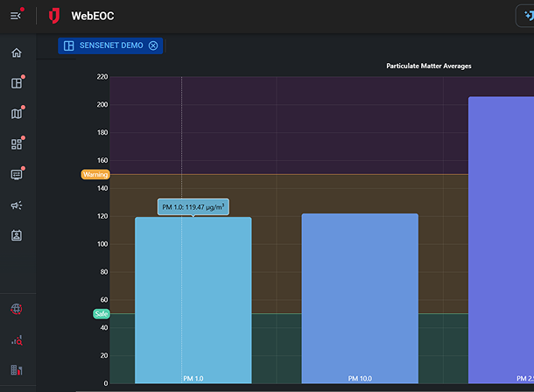Screen dimensions: 534x392
Task: Open the boards layout icon in sidebar
Action: tap(16, 83)
